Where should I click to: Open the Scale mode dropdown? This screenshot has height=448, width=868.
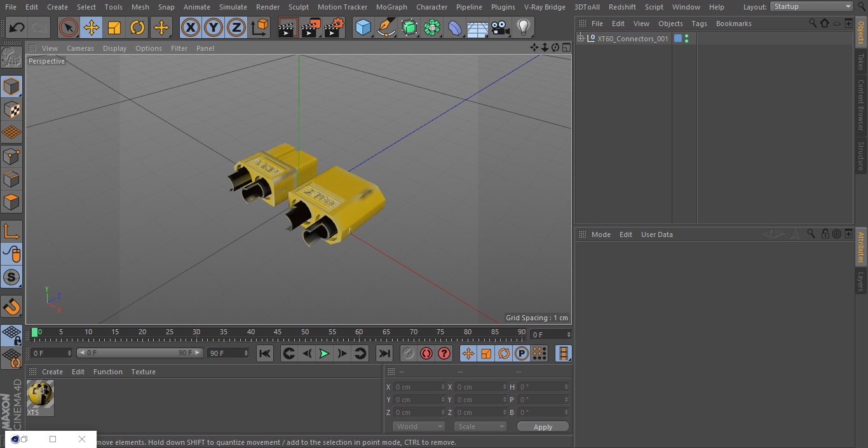(x=480, y=426)
